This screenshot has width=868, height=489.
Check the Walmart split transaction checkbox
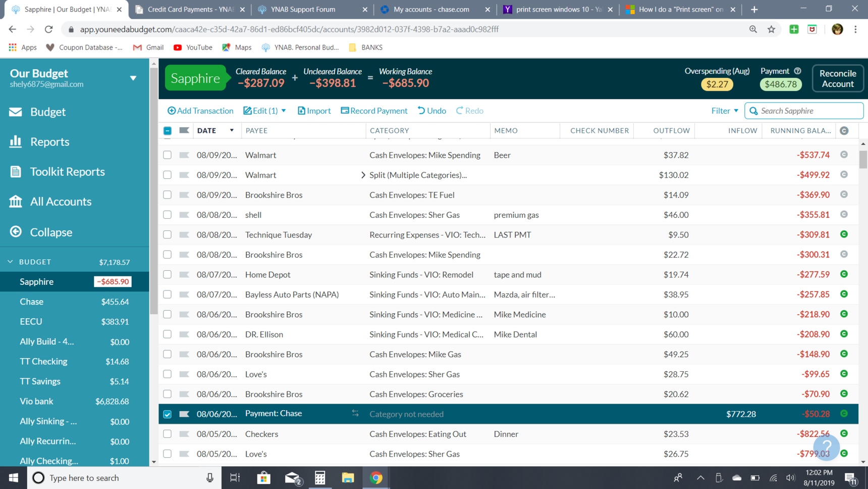click(x=168, y=175)
